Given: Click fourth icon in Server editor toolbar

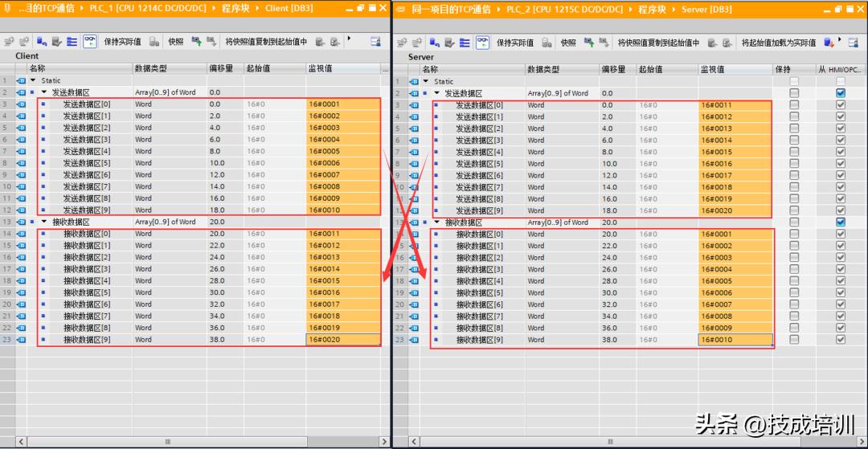Looking at the screenshot, I should click(449, 43).
